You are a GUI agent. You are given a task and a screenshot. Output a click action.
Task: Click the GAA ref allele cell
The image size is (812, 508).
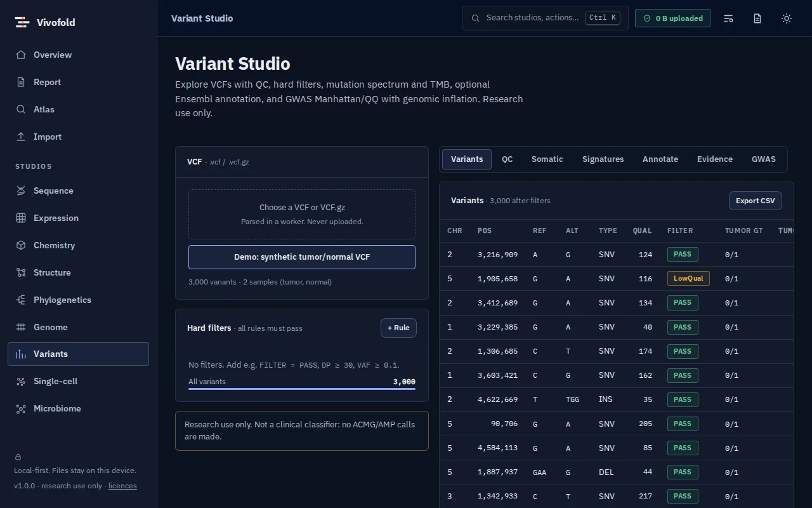[x=539, y=472]
